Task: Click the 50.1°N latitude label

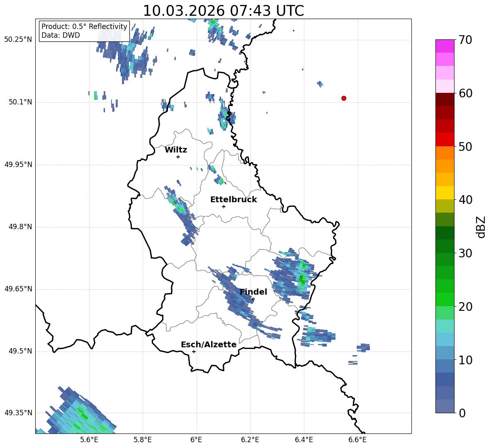Action: (20, 102)
